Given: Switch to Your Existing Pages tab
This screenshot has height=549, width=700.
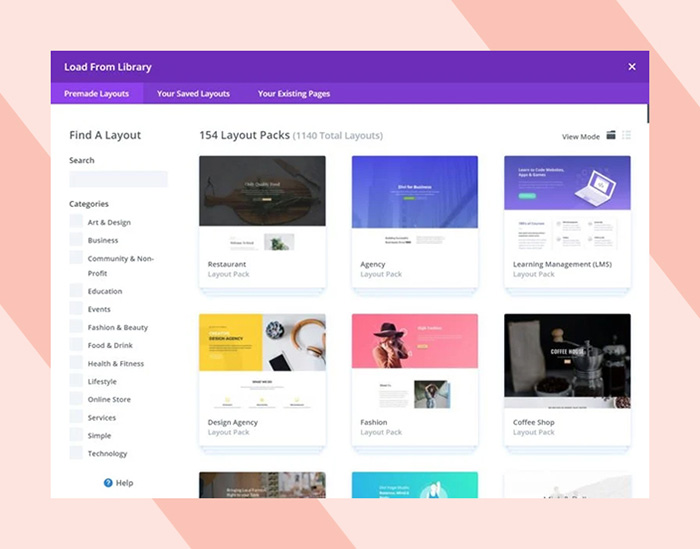Looking at the screenshot, I should click(x=294, y=94).
